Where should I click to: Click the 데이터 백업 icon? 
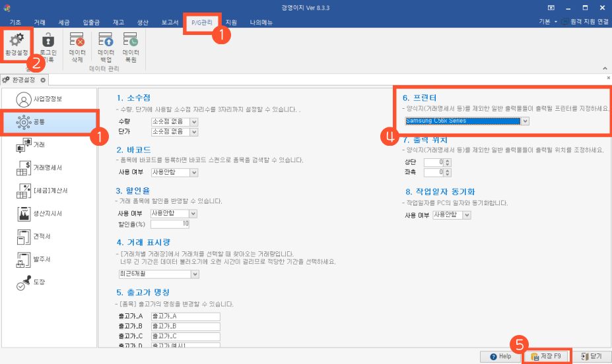pos(106,46)
